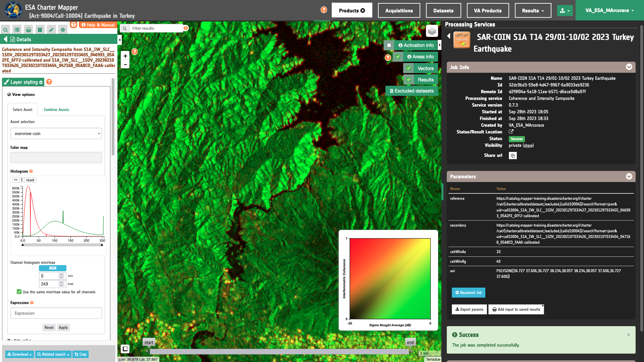Open the Results dropdown menu
This screenshot has height=362, width=644.
click(x=533, y=10)
